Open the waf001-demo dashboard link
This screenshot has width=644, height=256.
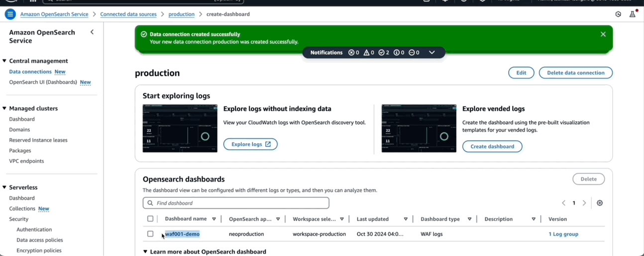coord(182,234)
